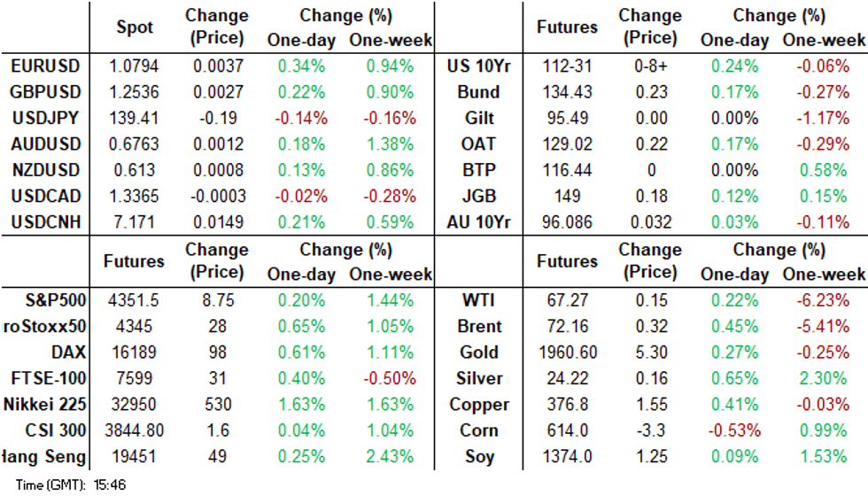Select the WTI one-week change -6.23%

[x=825, y=300]
